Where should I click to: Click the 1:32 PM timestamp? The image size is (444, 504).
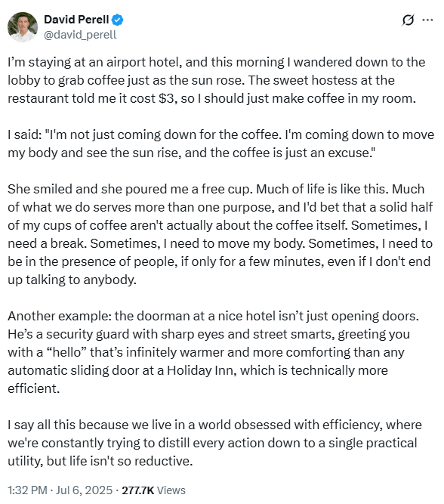(27, 490)
